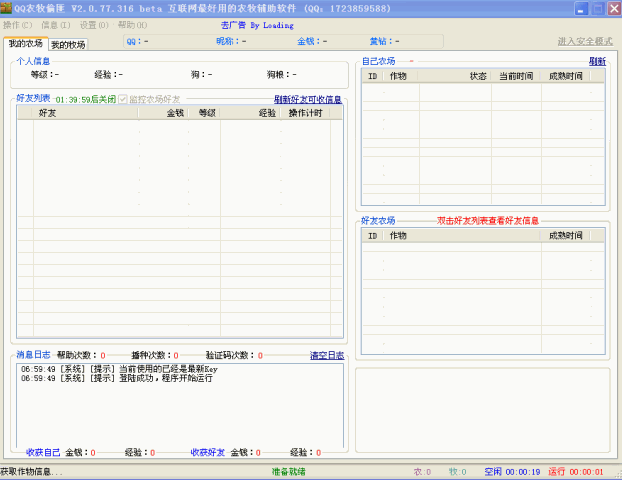Click the 01:39:59后关闭 countdown text
This screenshot has height=480, width=622.
(x=86, y=100)
